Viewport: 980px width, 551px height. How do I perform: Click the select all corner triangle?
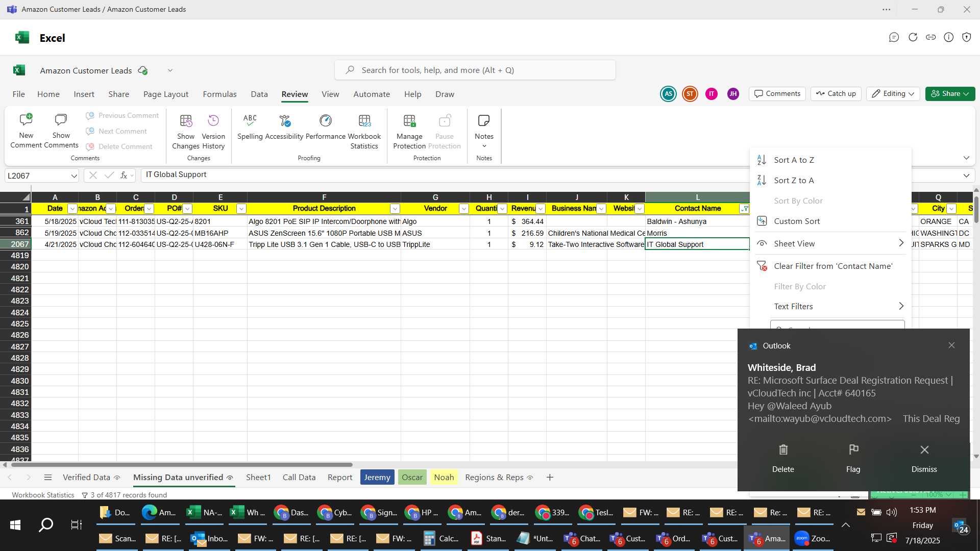click(26, 197)
